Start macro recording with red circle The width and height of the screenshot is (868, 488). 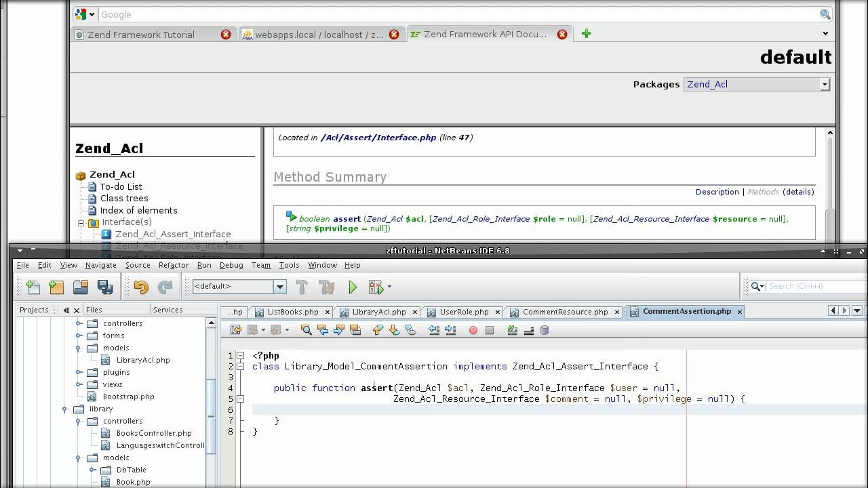[473, 330]
